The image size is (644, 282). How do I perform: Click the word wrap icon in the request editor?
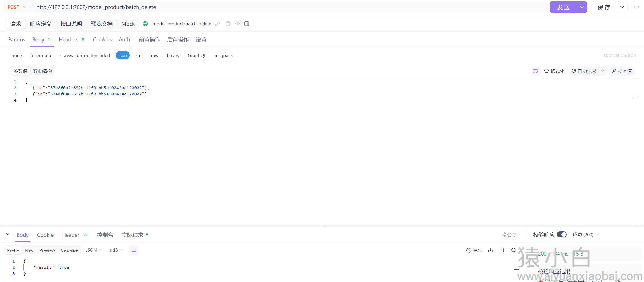[535, 71]
